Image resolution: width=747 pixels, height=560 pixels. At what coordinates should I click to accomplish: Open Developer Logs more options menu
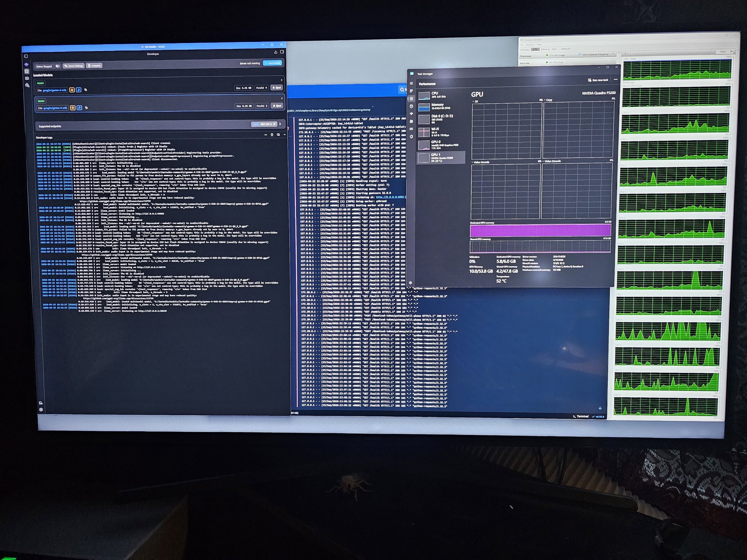pos(266,135)
